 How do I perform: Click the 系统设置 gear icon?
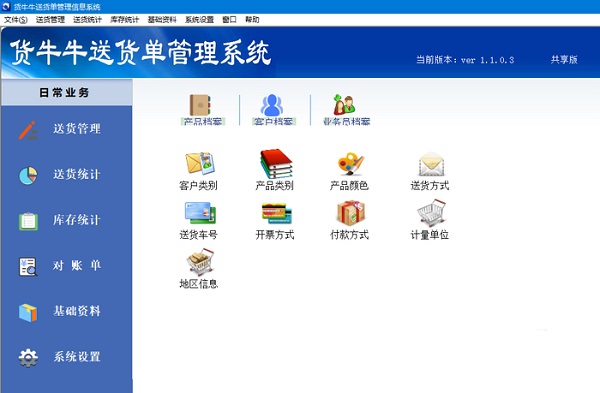(x=28, y=358)
